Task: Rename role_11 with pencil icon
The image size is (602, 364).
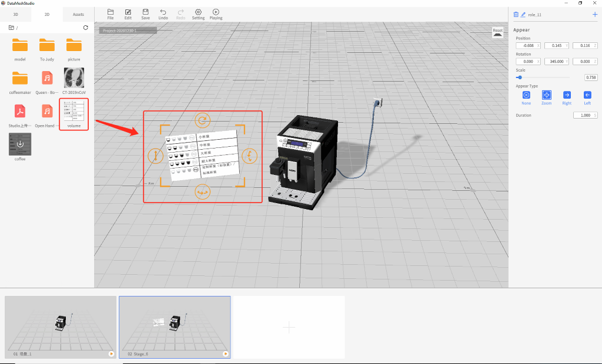Action: (523, 15)
